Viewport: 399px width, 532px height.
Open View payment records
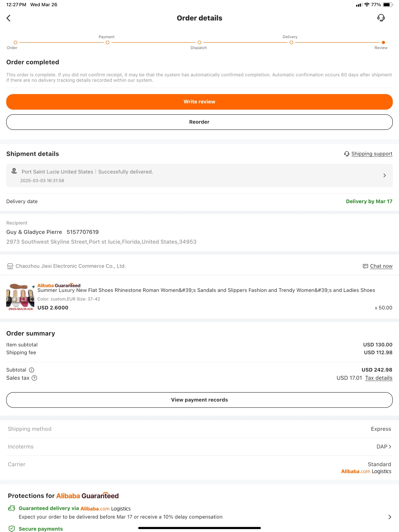tap(199, 400)
